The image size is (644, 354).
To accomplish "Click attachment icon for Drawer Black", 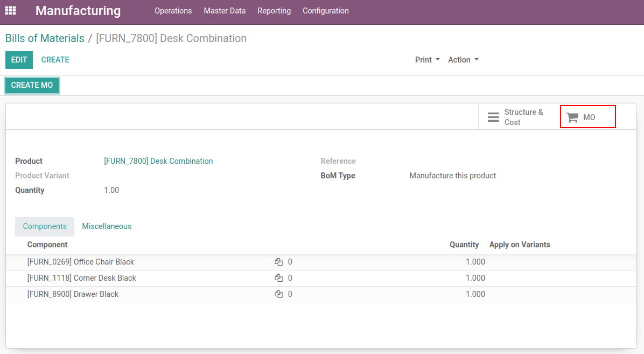I will [278, 294].
